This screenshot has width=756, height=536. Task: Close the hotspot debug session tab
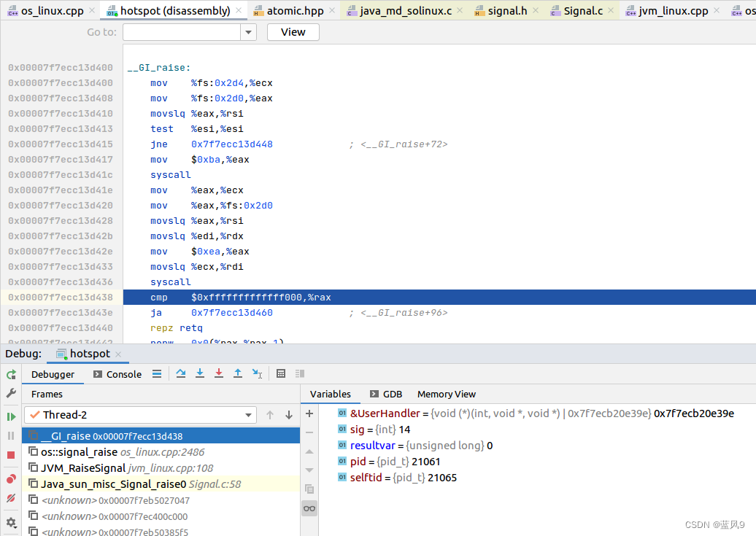click(118, 354)
